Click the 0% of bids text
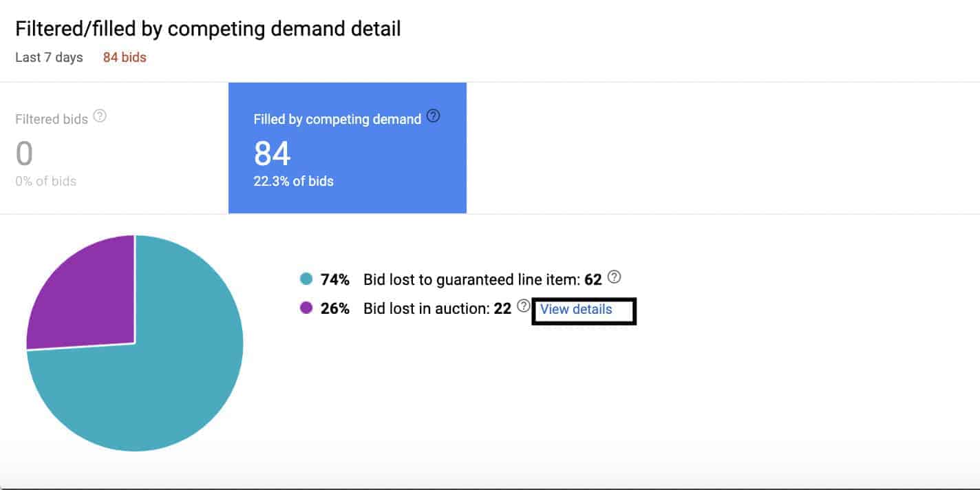This screenshot has width=980, height=490. pos(45,182)
